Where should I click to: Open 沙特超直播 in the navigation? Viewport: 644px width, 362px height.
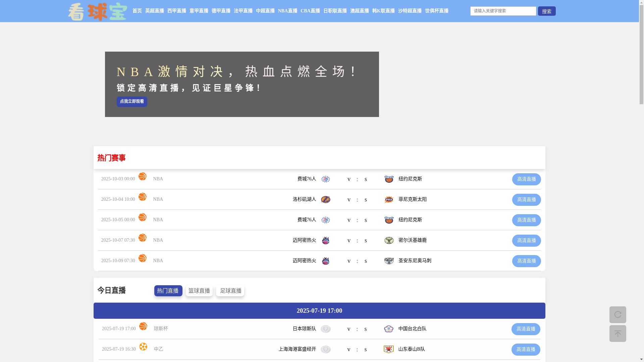click(410, 11)
